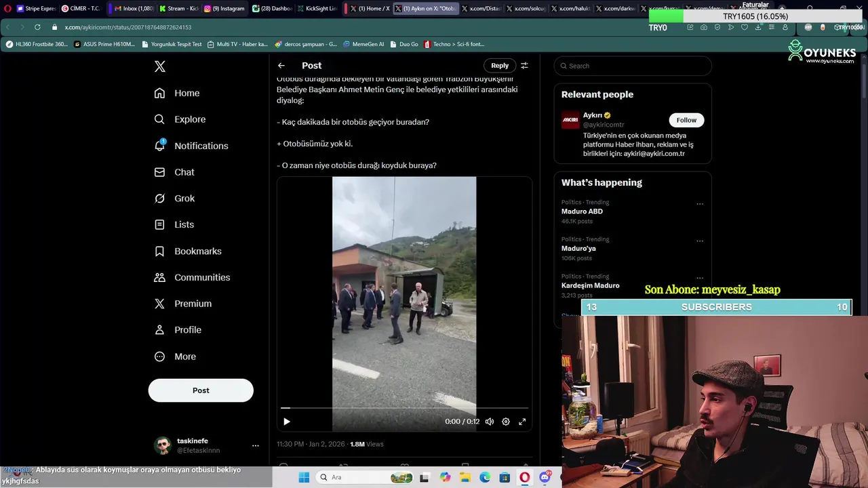Screen dimensions: 868x488
Task: Expand the More menu in sidebar
Action: [175, 357]
